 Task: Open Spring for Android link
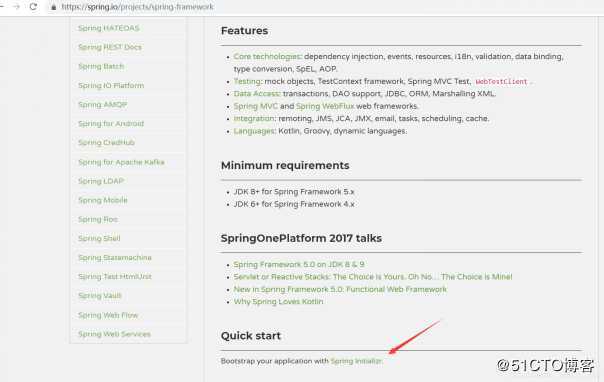click(111, 124)
